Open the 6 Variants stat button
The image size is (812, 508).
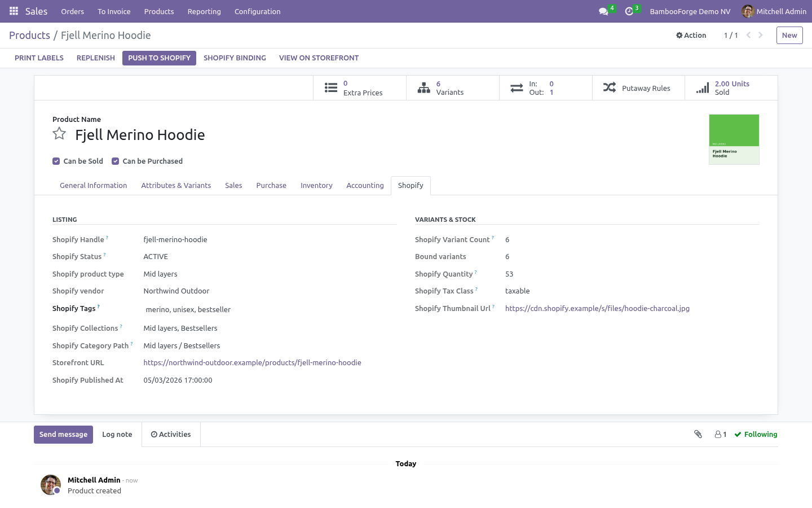[453, 88]
